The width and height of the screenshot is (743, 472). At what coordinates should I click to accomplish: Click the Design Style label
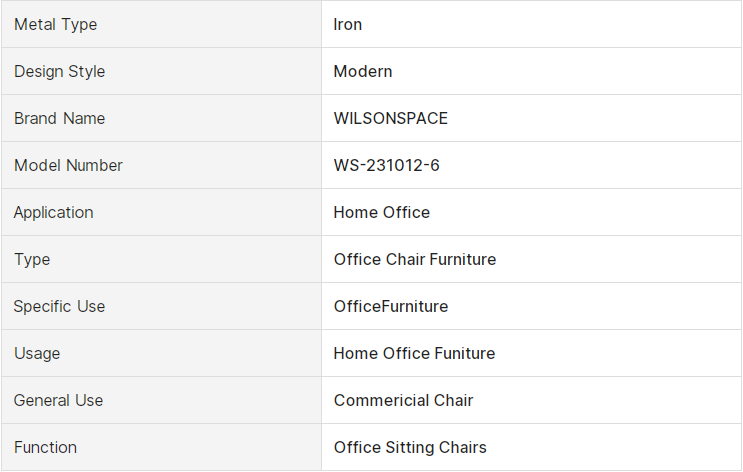[x=59, y=71]
